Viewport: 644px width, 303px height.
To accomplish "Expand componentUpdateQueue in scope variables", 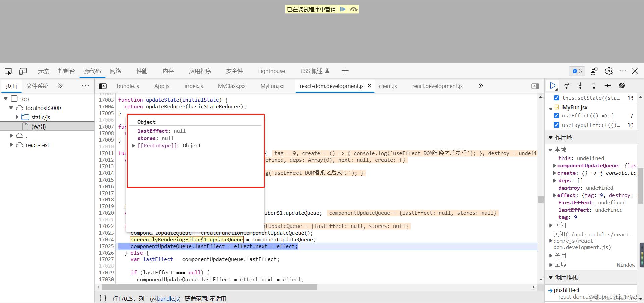I will pyautogui.click(x=554, y=166).
